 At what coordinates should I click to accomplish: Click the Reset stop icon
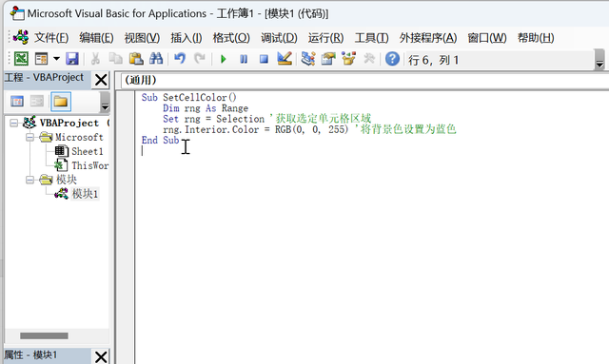click(x=264, y=59)
